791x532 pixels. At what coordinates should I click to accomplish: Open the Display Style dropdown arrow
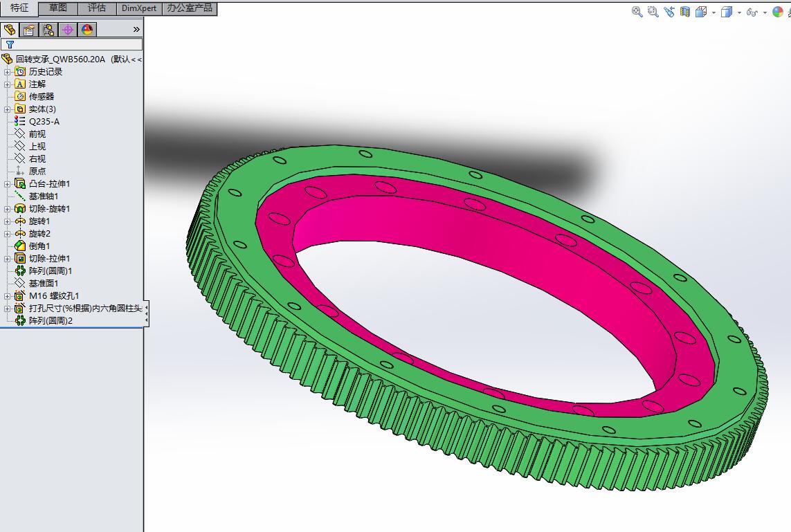click(x=739, y=12)
